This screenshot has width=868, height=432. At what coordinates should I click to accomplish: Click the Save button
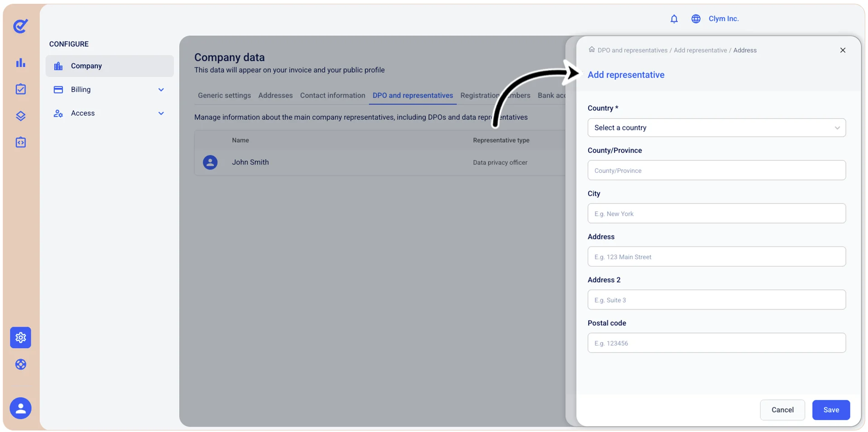[x=831, y=410]
